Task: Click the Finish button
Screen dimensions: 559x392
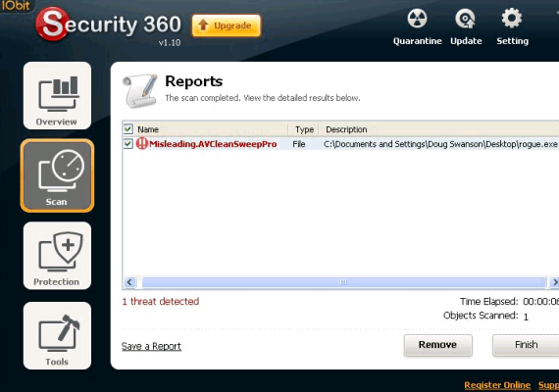Action: (x=527, y=345)
